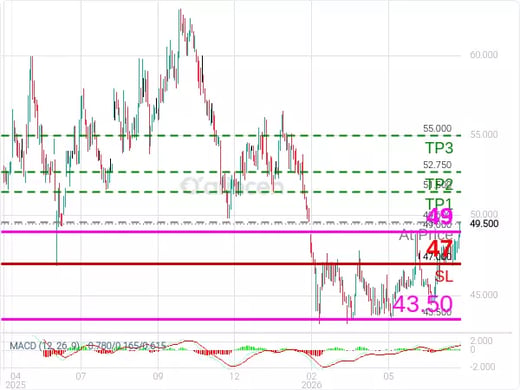
Task: Click the large red 47 label
Action: coord(439,249)
